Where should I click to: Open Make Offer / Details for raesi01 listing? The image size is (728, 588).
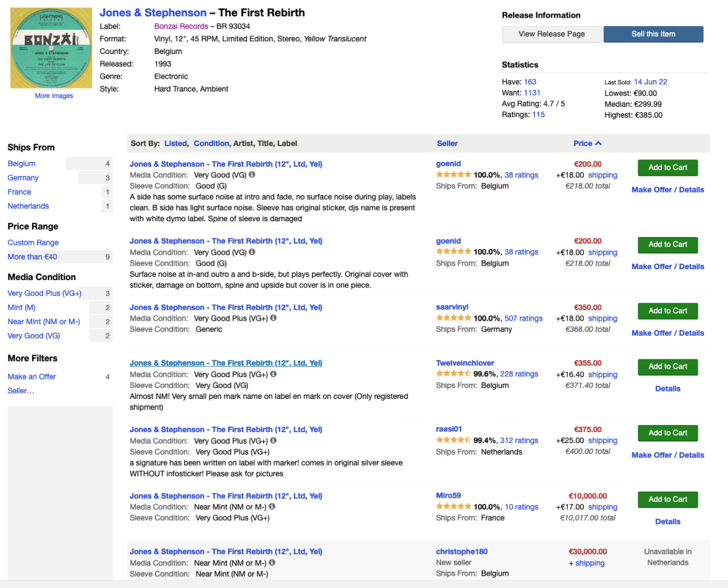667,455
